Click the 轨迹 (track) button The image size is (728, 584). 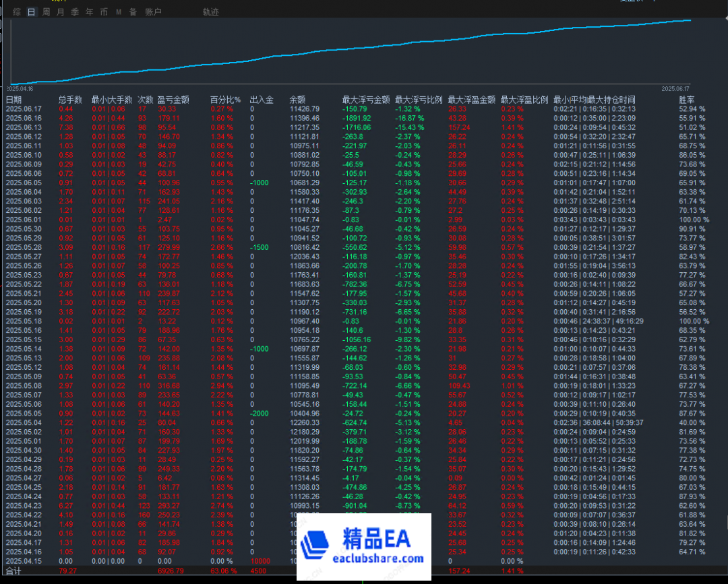coord(210,12)
